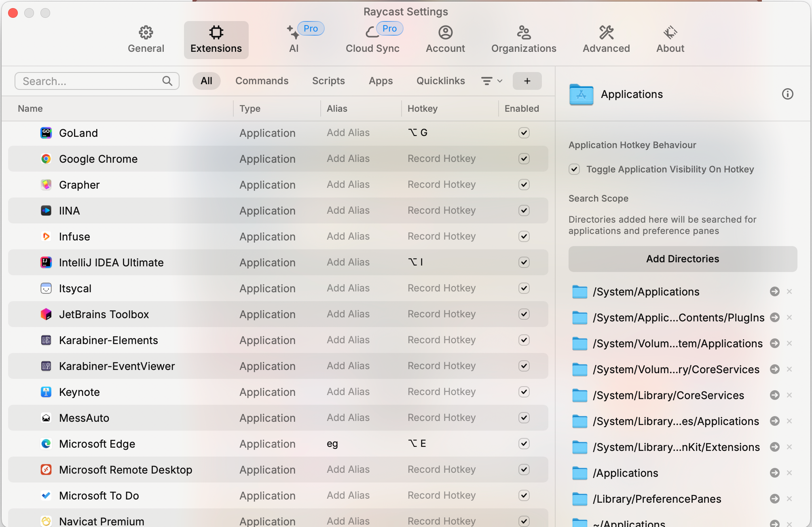The width and height of the screenshot is (812, 527).
Task: Click the plus button to add an extension
Action: pyautogui.click(x=527, y=81)
